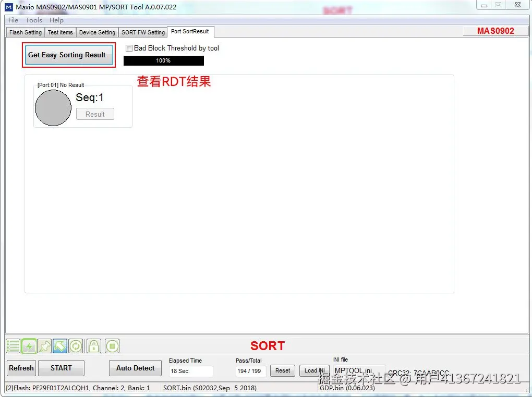Click the Pass/Total label
Image resolution: width=532 pixels, height=397 pixels.
point(249,361)
